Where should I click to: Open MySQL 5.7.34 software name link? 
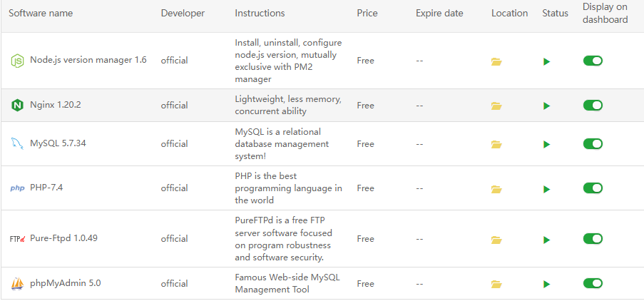[58, 143]
